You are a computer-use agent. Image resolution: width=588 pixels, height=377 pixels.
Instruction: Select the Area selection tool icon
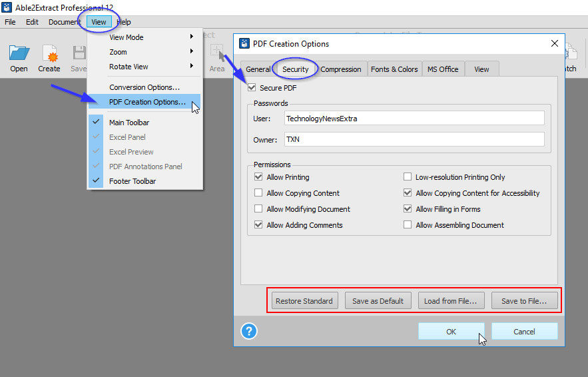coord(216,53)
